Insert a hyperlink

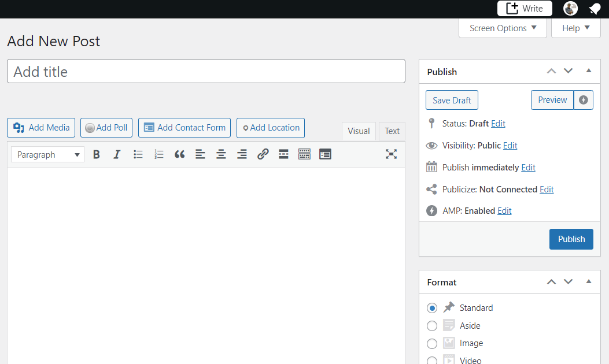click(x=263, y=154)
